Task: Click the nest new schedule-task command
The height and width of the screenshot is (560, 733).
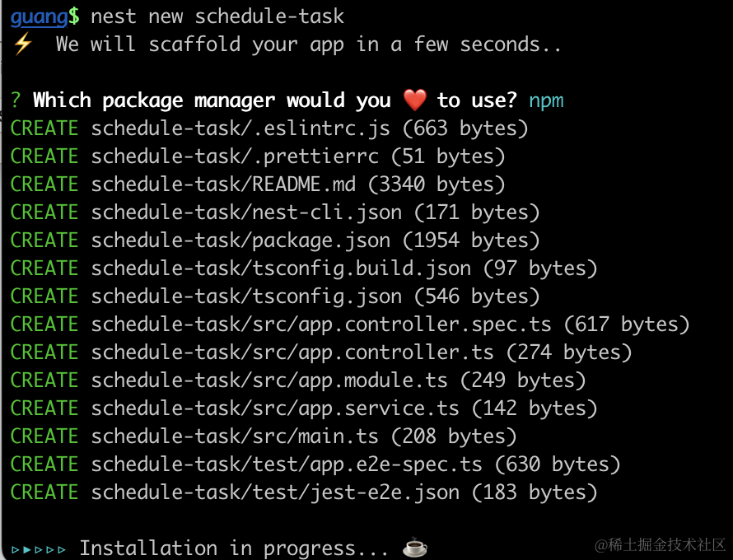Action: pos(217,16)
